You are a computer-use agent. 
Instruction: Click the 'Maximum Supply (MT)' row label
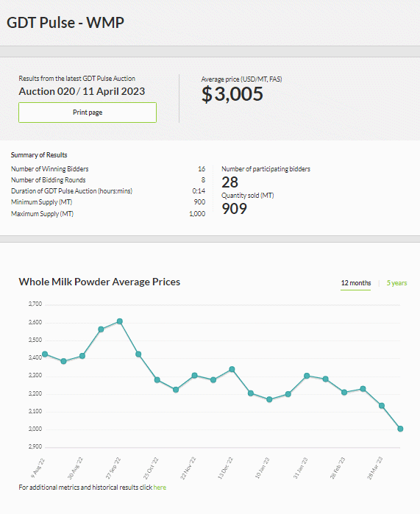pyautogui.click(x=43, y=214)
